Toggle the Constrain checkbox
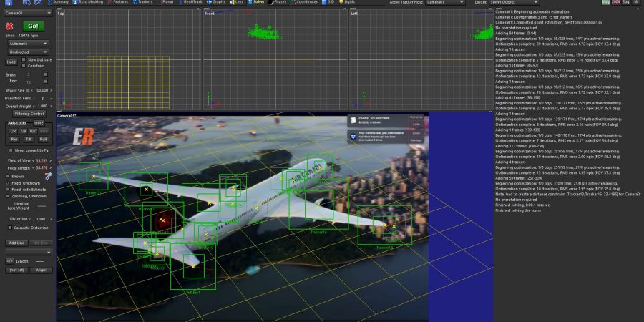Image resolution: width=644 pixels, height=322 pixels. (24, 66)
